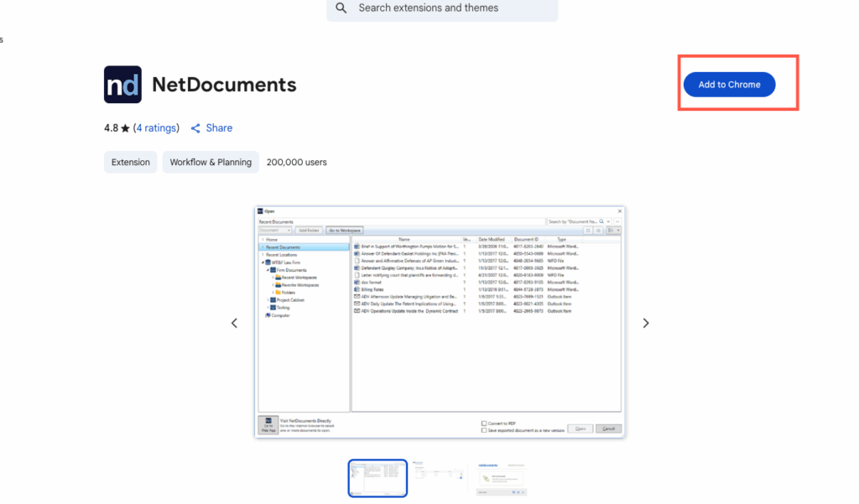The height and width of the screenshot is (504, 859).
Task: Open the Document type dropdown in the dialog
Action: pyautogui.click(x=289, y=231)
